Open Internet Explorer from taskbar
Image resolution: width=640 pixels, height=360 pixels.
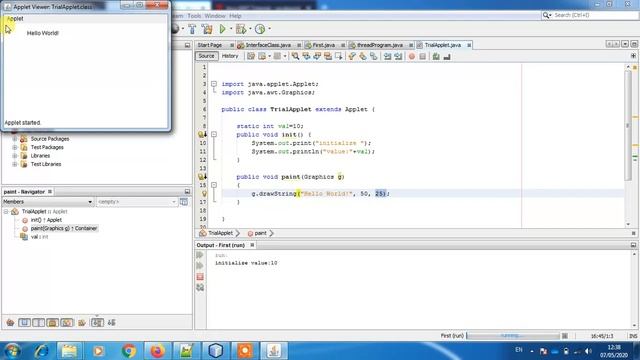coord(42,351)
